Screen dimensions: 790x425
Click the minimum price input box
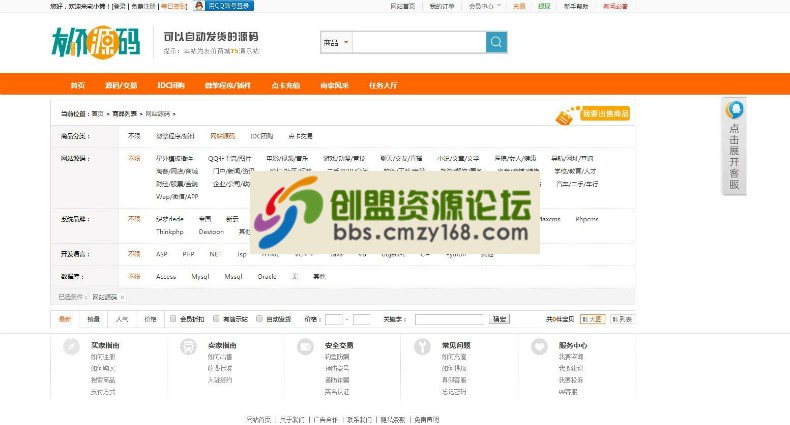pos(334,319)
